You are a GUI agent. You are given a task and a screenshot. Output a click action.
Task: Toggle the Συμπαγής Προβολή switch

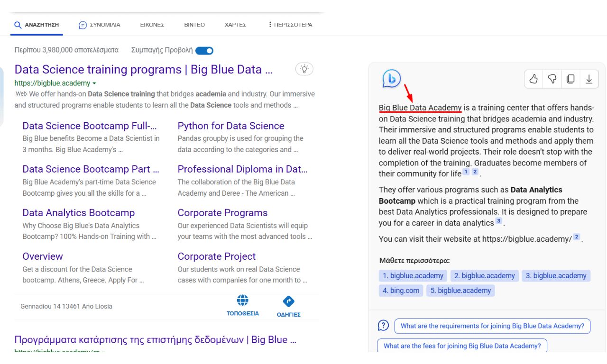(204, 50)
